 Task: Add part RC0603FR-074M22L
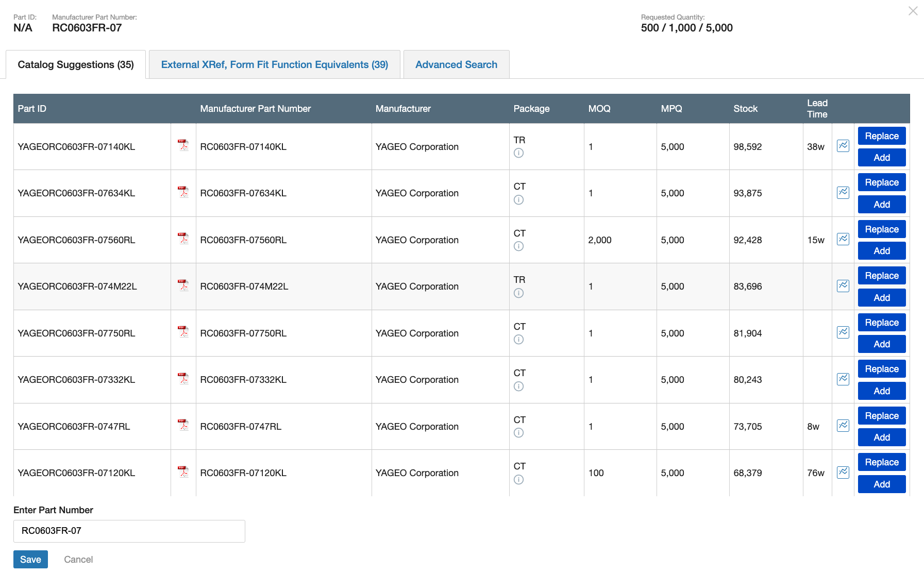pyautogui.click(x=882, y=298)
